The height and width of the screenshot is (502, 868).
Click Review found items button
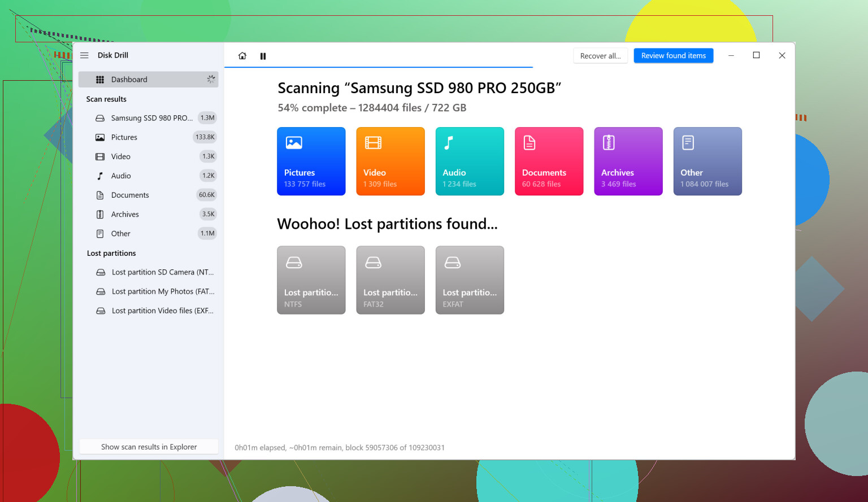point(674,56)
